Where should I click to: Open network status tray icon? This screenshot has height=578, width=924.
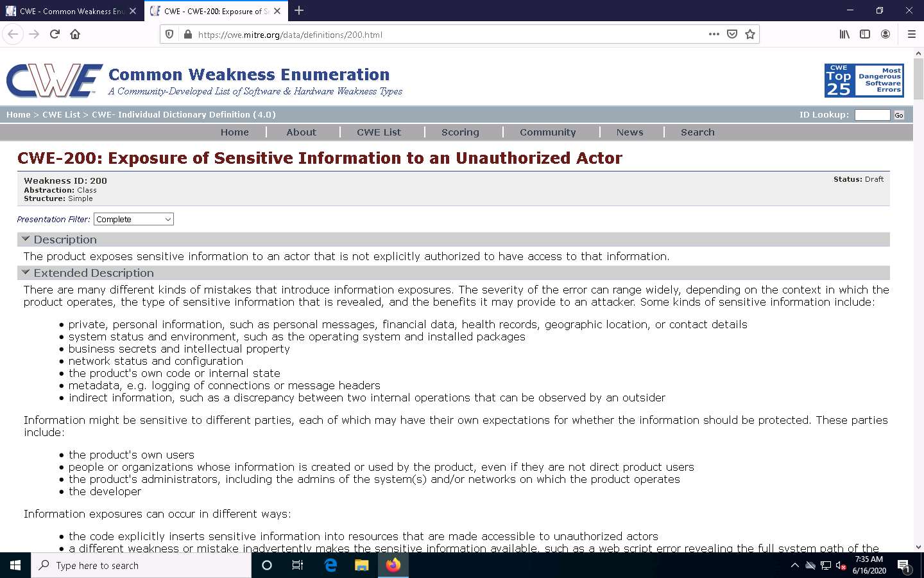(x=825, y=565)
